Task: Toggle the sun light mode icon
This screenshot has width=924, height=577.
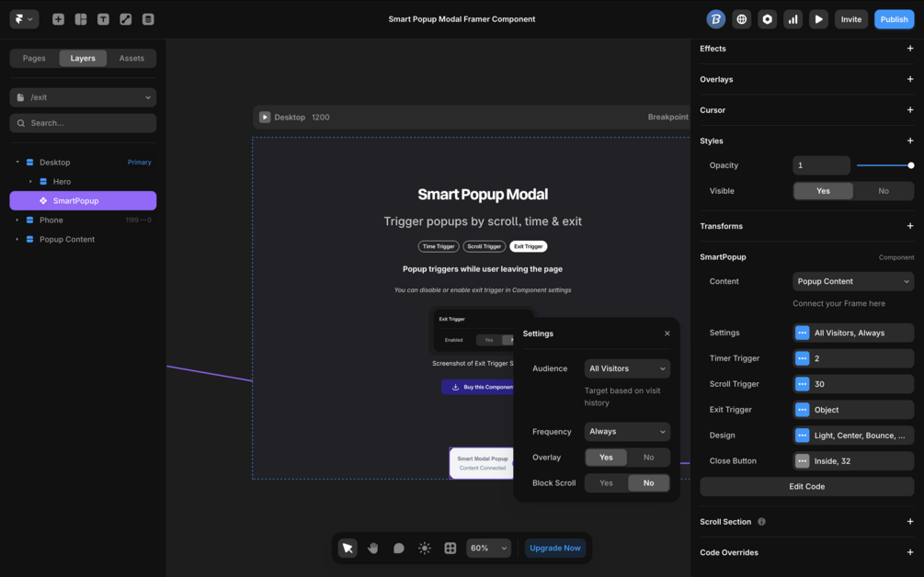Action: [424, 549]
